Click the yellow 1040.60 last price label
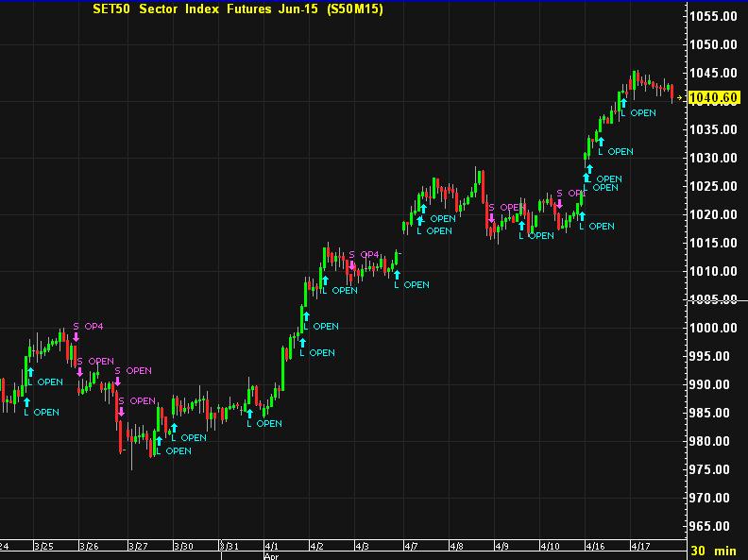The height and width of the screenshot is (560, 748). 713,97
